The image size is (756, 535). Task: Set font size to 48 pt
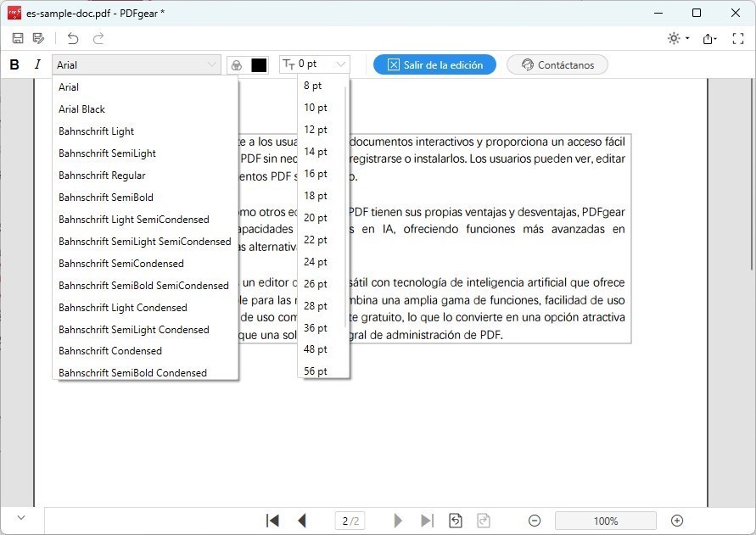321,349
